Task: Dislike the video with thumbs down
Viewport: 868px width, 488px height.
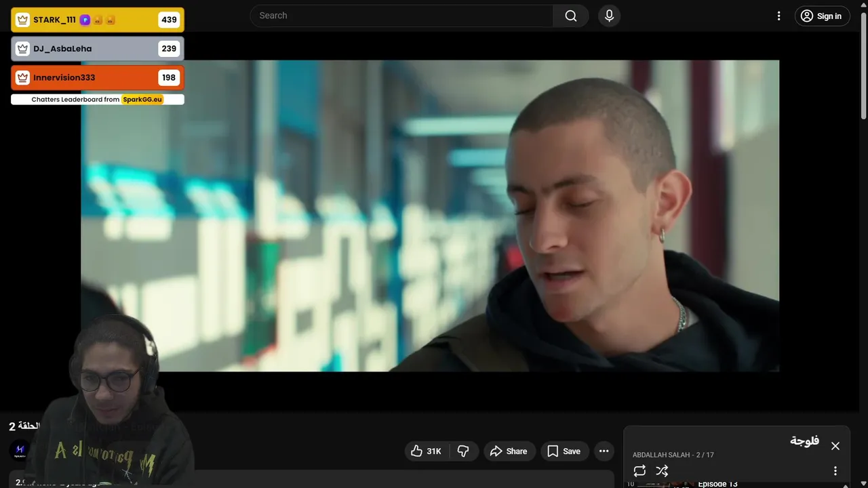Action: 464,451
